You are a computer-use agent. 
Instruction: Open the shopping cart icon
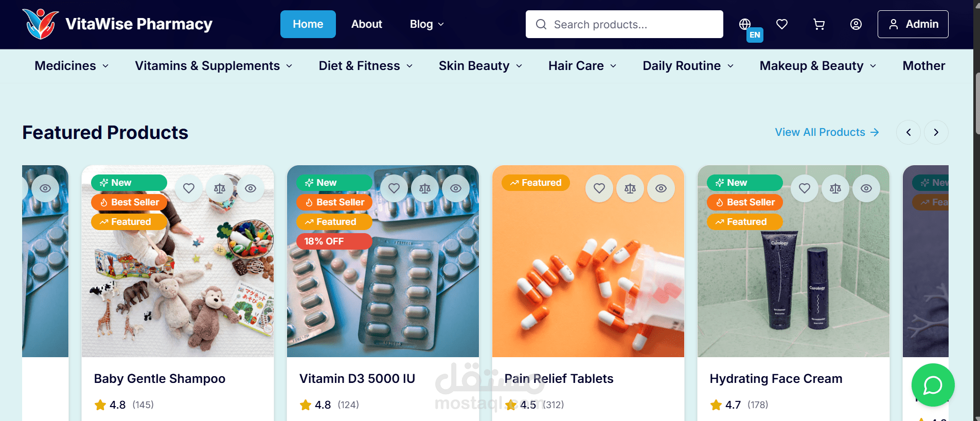[x=818, y=24]
